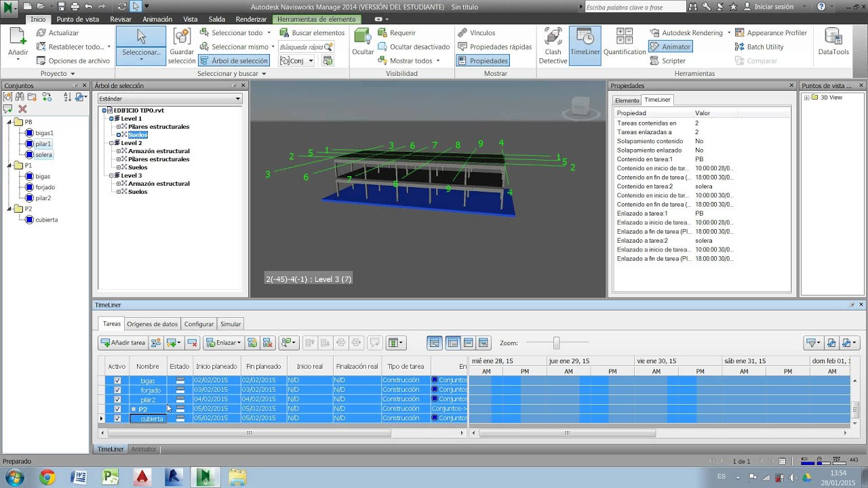Open the Punto de vista ribbon tab
Viewport: 868px width, 488px height.
(78, 19)
